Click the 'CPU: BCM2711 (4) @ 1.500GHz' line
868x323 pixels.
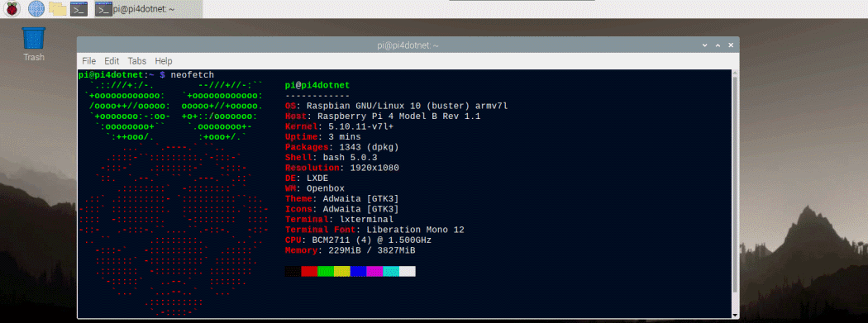[x=358, y=240]
